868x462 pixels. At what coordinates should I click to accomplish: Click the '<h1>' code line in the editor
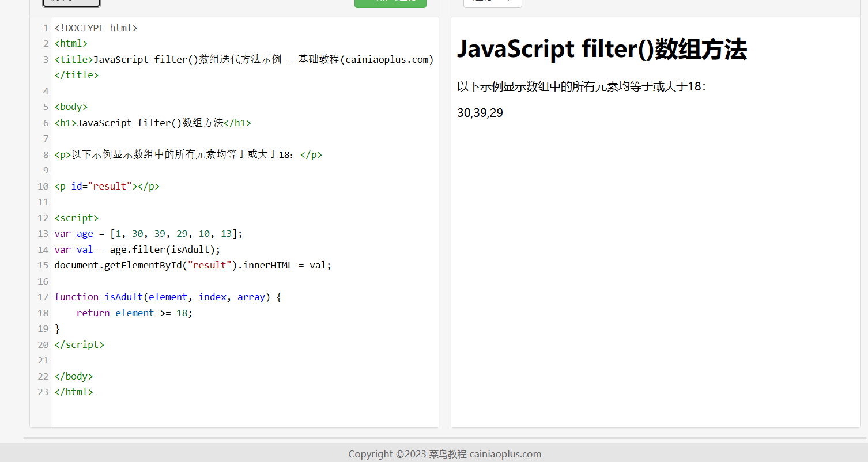coord(153,123)
